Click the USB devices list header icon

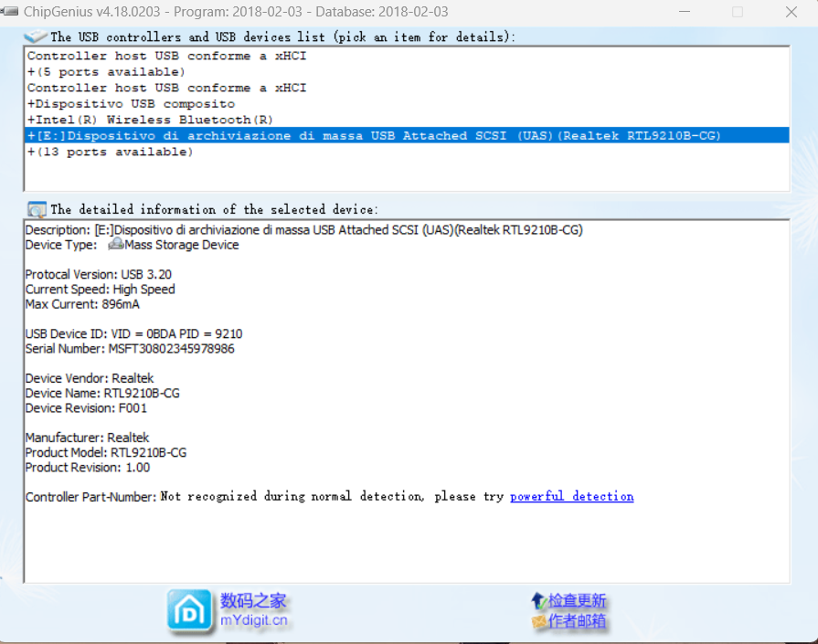[36, 37]
